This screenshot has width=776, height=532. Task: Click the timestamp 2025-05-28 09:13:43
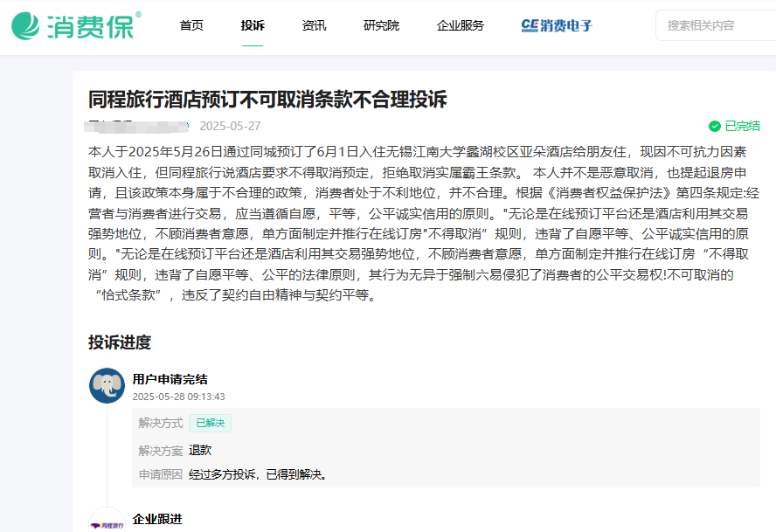[178, 397]
